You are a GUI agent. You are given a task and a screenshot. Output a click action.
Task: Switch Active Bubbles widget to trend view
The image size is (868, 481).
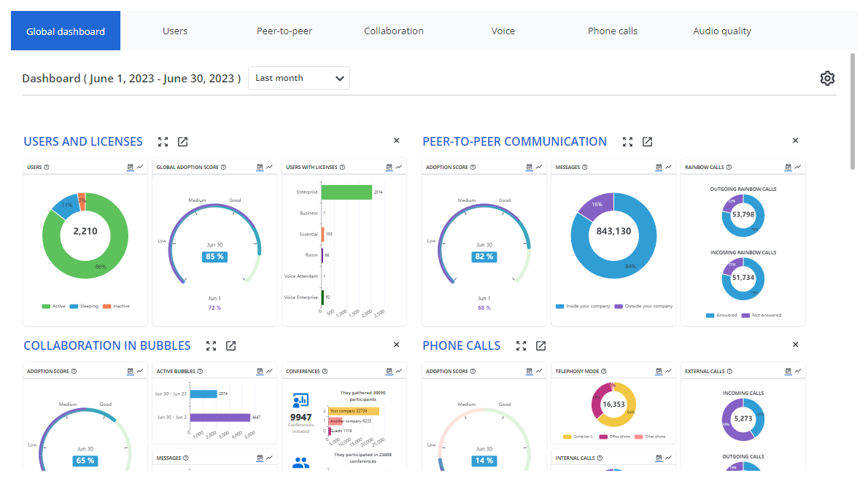(x=270, y=371)
